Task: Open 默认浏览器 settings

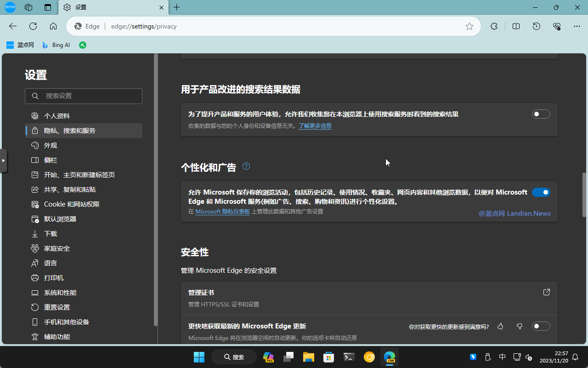Action: point(84,219)
